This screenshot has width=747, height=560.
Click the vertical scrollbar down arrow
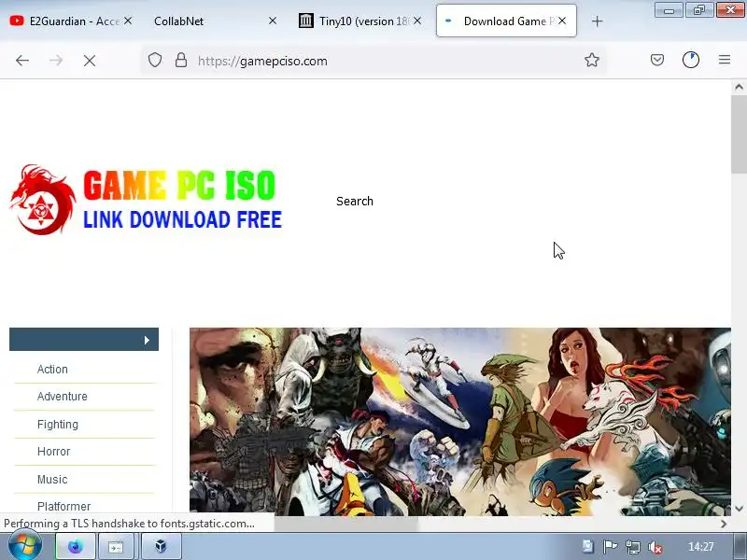[x=739, y=509]
